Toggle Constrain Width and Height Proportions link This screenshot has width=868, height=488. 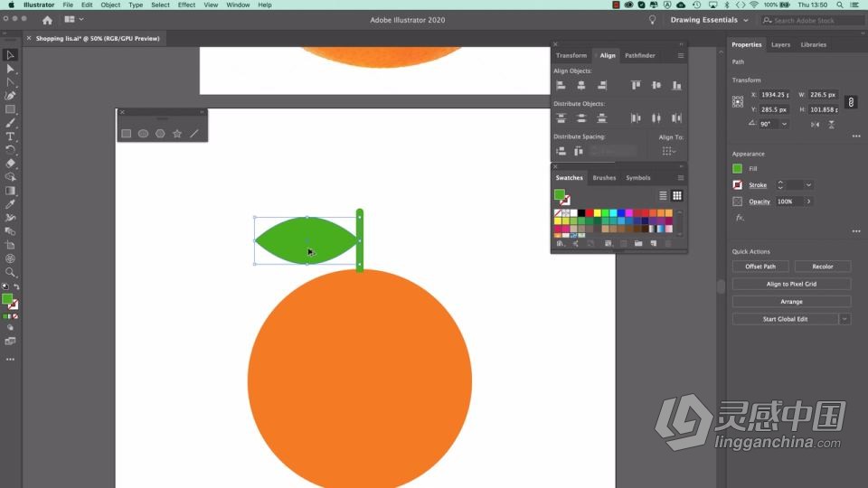click(x=851, y=102)
